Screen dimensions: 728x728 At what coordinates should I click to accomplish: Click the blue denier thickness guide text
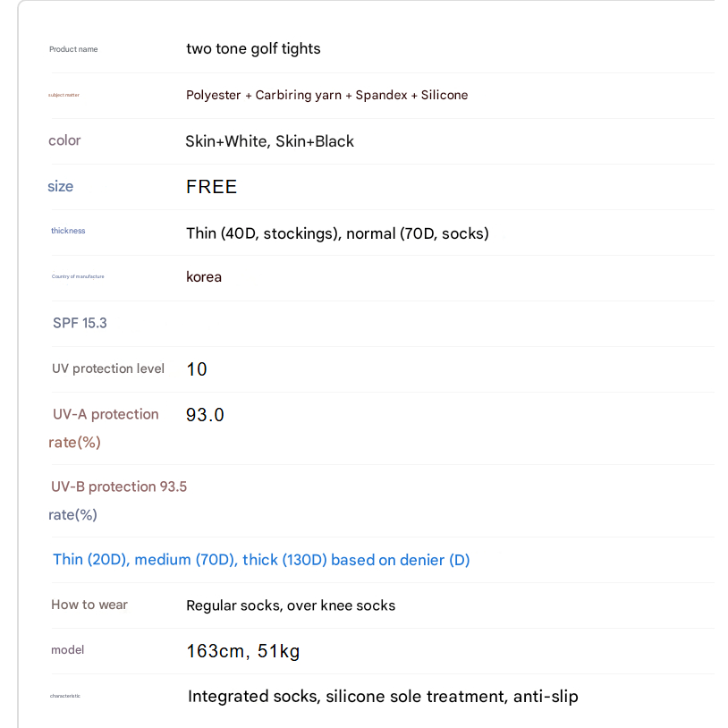pos(261,560)
